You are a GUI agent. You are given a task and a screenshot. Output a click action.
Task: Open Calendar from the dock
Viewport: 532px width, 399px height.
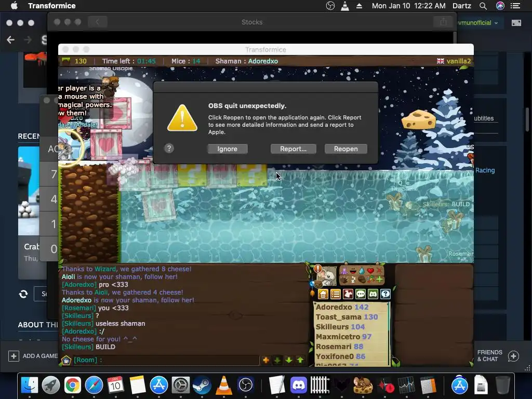[x=115, y=385]
